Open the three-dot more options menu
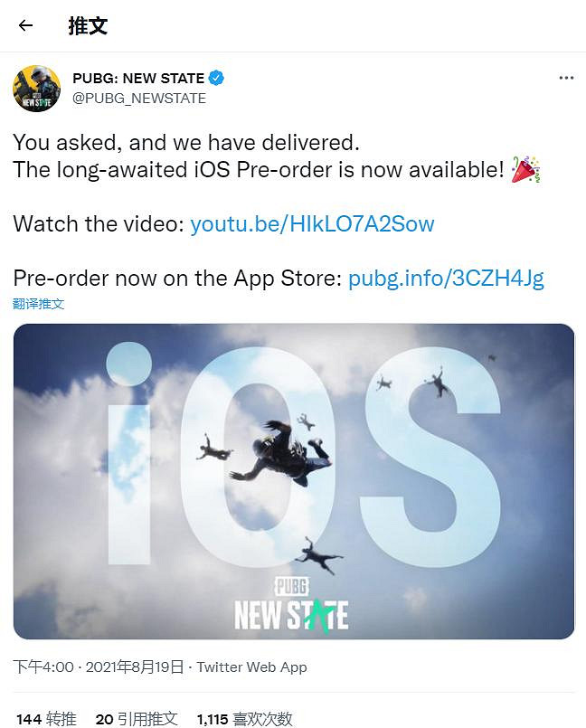586x728 pixels. tap(566, 78)
